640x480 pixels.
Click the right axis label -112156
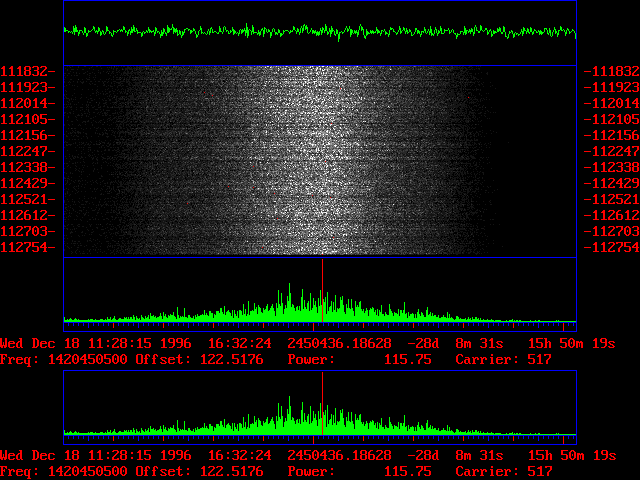tap(611, 136)
